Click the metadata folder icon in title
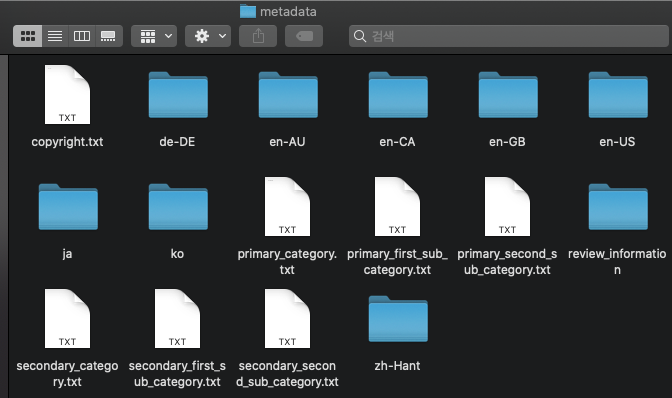 point(248,12)
